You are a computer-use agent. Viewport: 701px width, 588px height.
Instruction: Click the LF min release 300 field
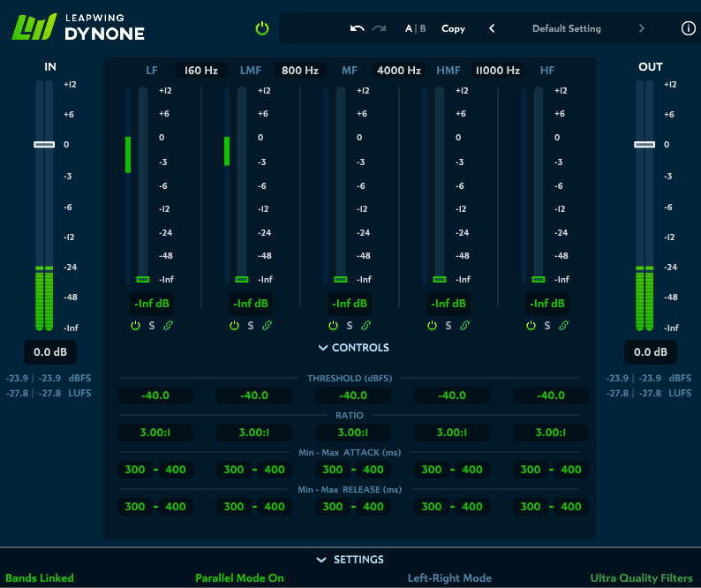pyautogui.click(x=135, y=507)
